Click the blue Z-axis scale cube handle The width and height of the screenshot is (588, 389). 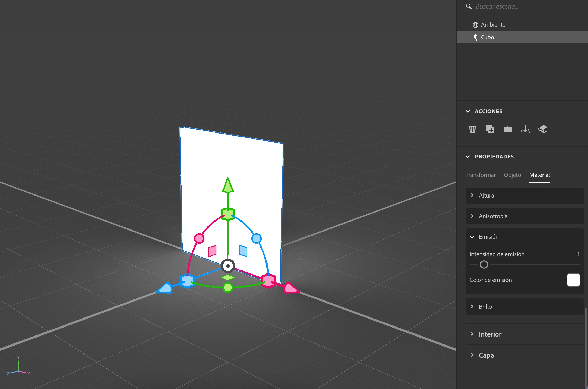(187, 281)
